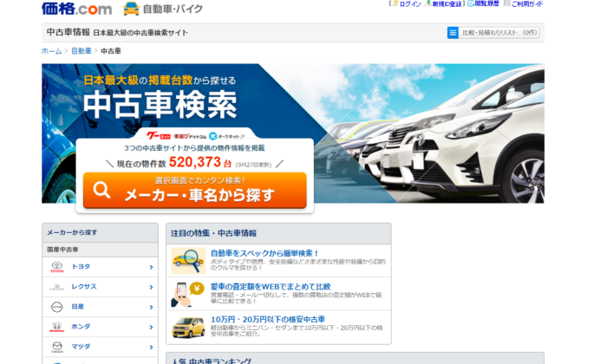Click the オークネット.JP logo
Image resolution: width=607 pixels, height=364 pixels.
[227, 136]
